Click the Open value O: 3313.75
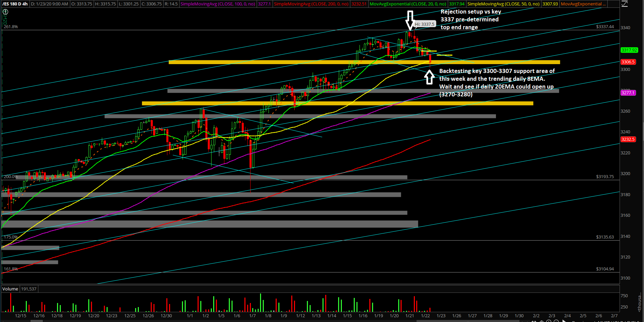Screen dimensions: 644x322 (82, 4)
